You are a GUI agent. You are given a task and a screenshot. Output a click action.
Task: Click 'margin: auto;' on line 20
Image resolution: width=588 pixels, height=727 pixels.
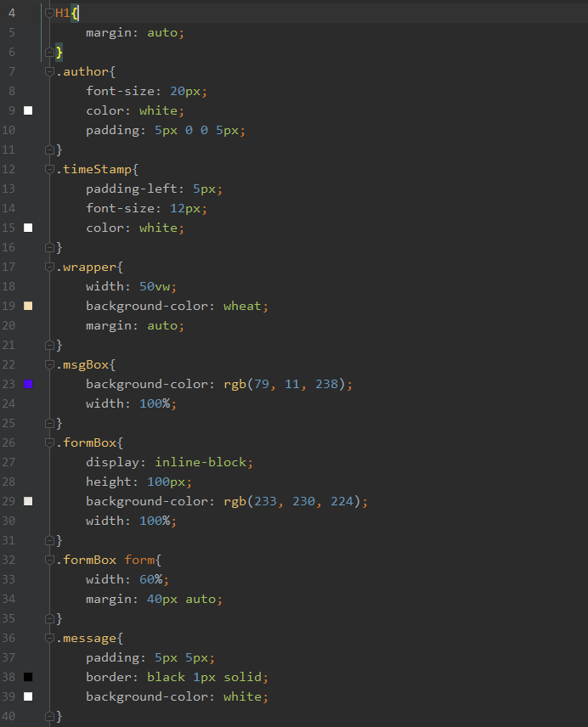[x=135, y=326]
